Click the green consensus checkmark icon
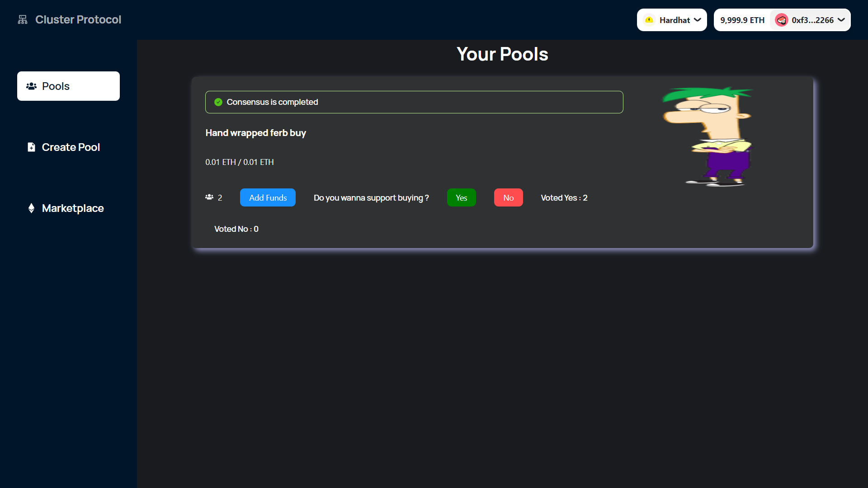The image size is (868, 488). (x=218, y=102)
